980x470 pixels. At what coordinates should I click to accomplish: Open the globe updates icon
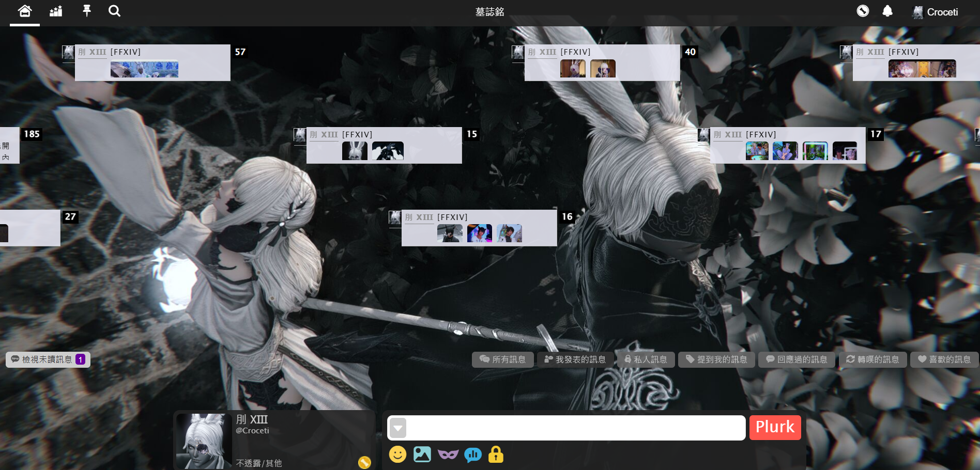pos(863,11)
